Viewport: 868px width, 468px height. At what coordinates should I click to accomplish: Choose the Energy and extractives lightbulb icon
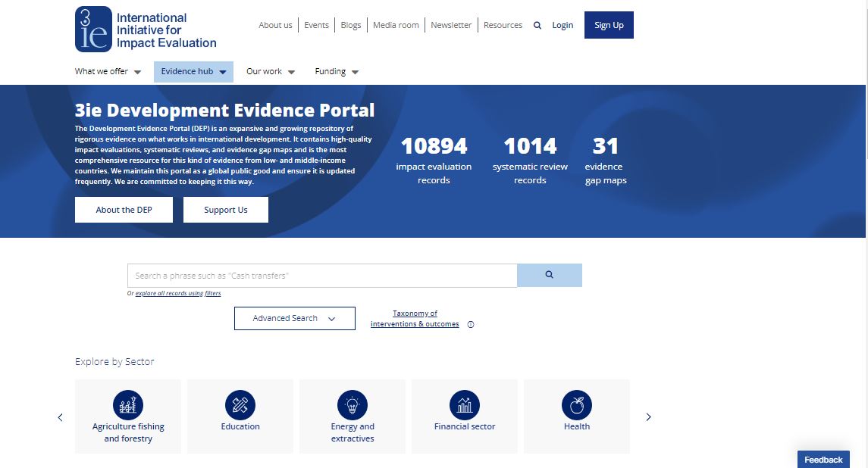tap(353, 404)
